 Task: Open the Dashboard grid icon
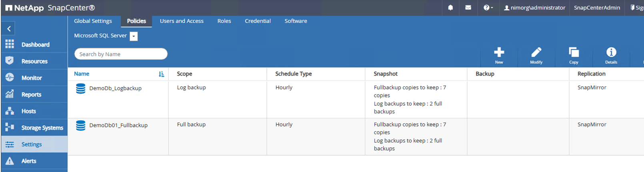[x=10, y=44]
